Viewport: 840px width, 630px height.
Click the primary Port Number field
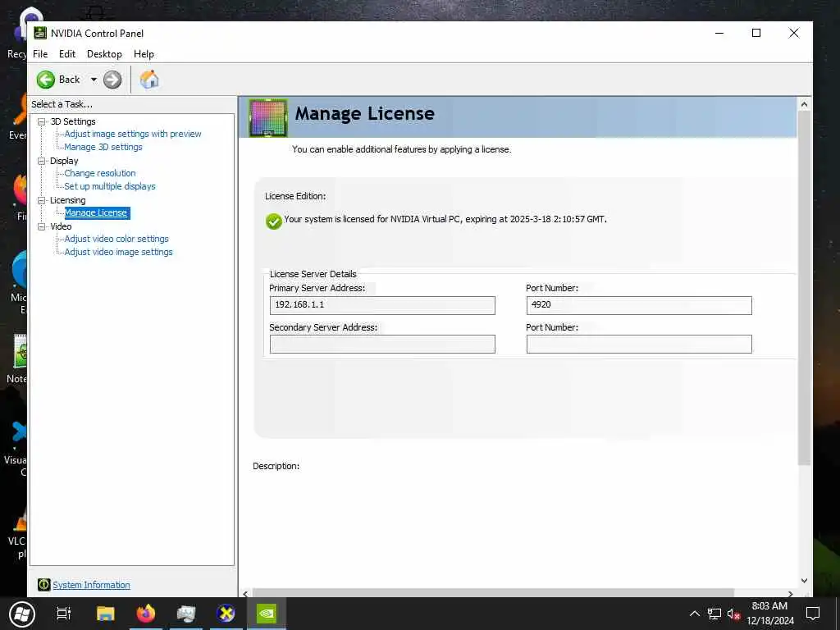tap(639, 305)
